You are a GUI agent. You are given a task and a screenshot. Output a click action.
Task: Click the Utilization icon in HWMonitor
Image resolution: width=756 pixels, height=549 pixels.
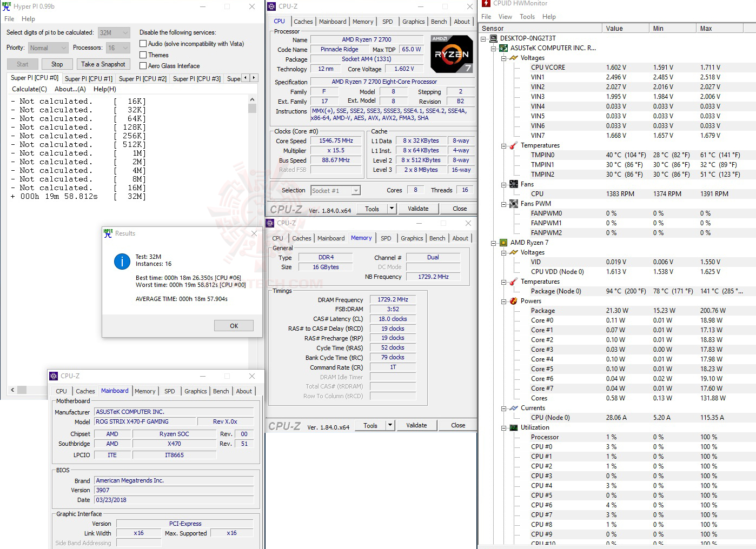[513, 427]
